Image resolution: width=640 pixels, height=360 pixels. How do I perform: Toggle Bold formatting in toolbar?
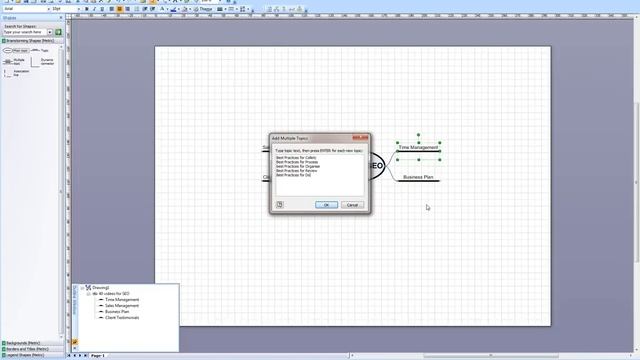(87, 9)
